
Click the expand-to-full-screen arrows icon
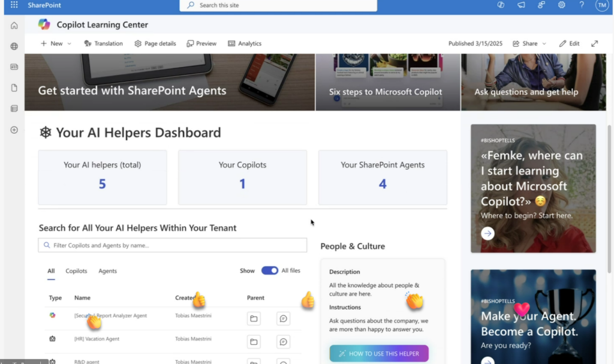coord(594,44)
